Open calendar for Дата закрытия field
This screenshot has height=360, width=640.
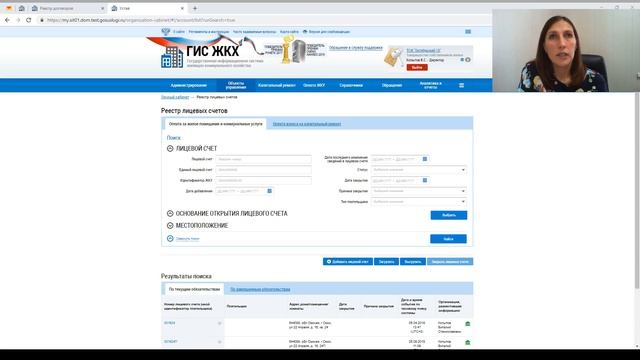[x=424, y=180]
